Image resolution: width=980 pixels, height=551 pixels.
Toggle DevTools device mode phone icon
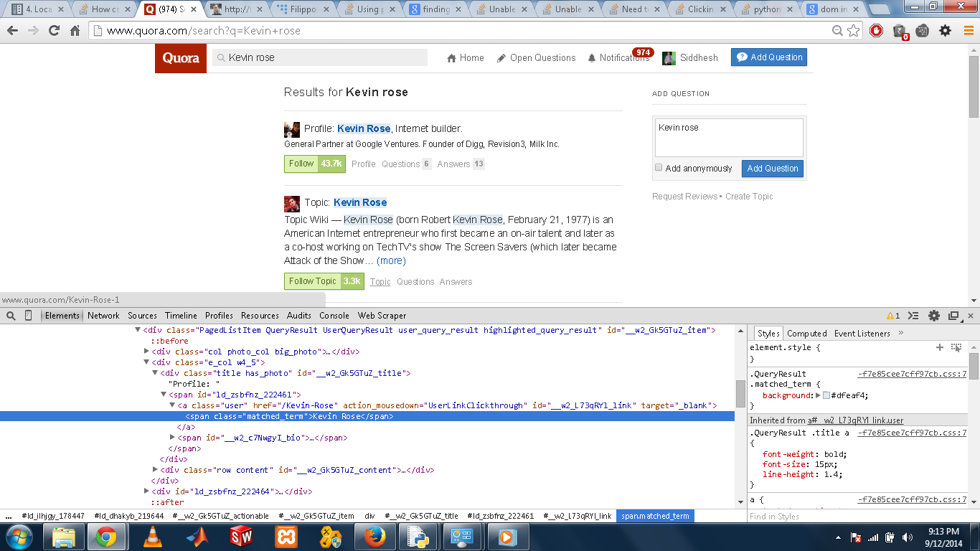[x=29, y=316]
